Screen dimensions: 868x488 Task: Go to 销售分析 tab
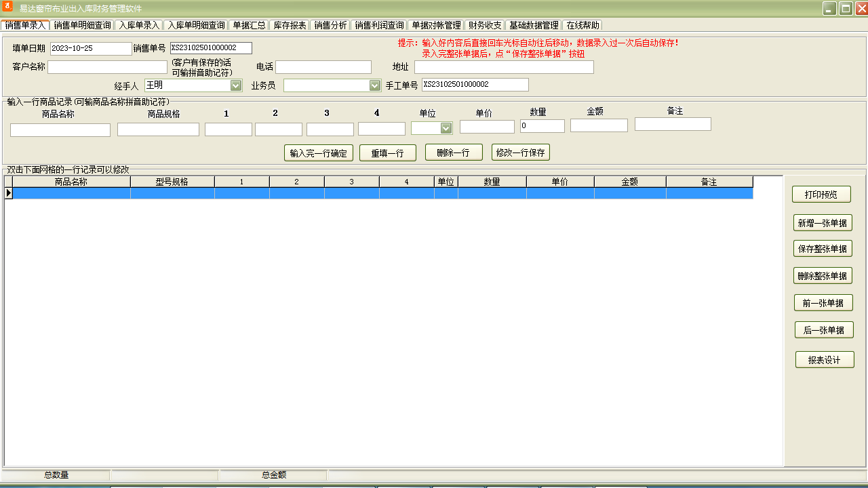click(330, 25)
